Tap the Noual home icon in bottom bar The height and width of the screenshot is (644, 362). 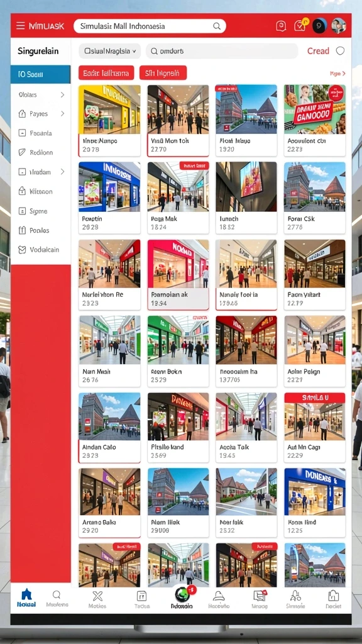[x=26, y=594]
